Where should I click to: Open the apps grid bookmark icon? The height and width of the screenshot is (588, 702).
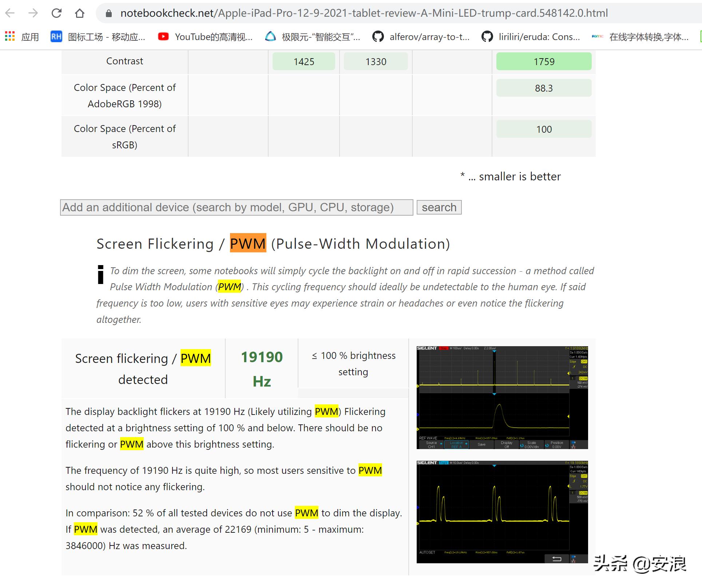tap(10, 36)
